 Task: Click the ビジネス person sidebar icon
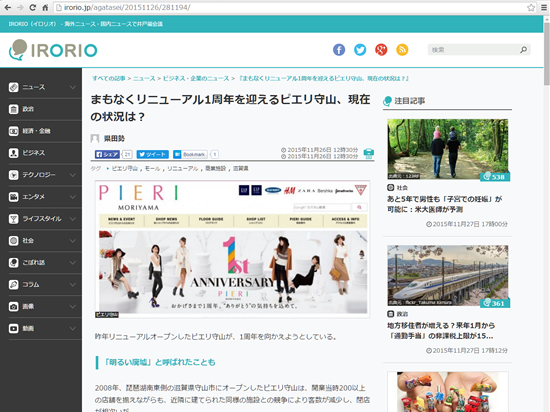click(14, 153)
